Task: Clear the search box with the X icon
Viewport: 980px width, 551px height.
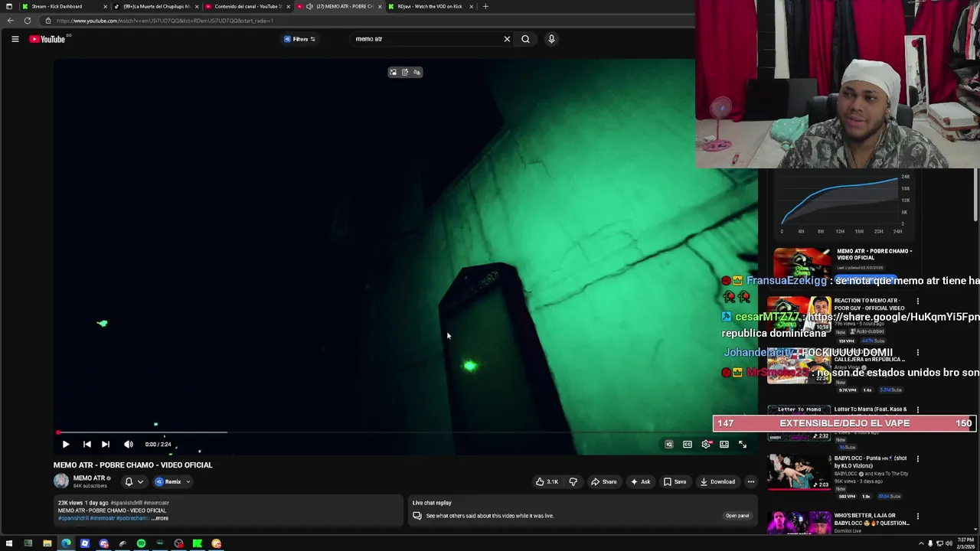Action: pyautogui.click(x=507, y=39)
